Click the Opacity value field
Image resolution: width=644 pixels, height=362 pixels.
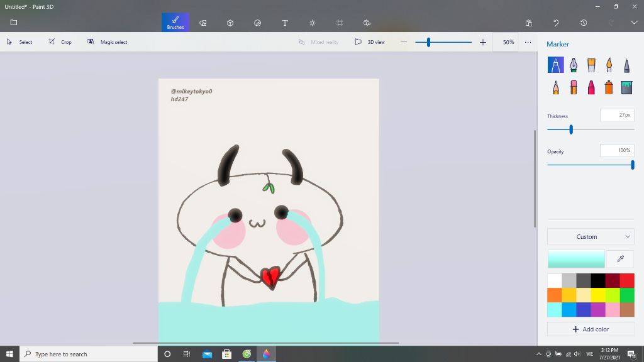tap(617, 151)
